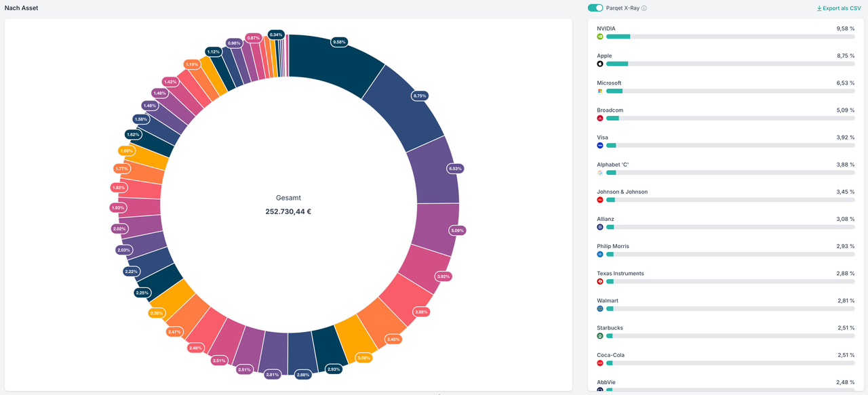Click the Philip Morris logo icon
Screen dimensions: 868x395
[x=600, y=254]
